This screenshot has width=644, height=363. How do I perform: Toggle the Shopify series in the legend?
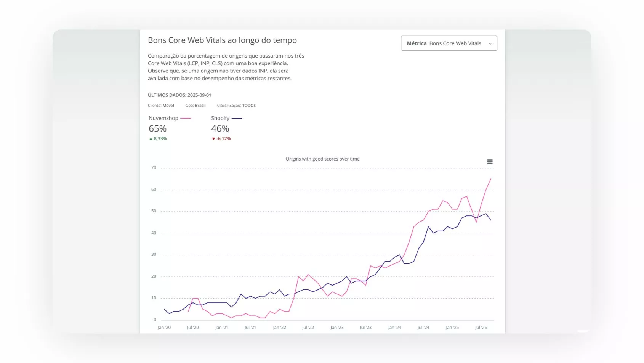pos(220,118)
